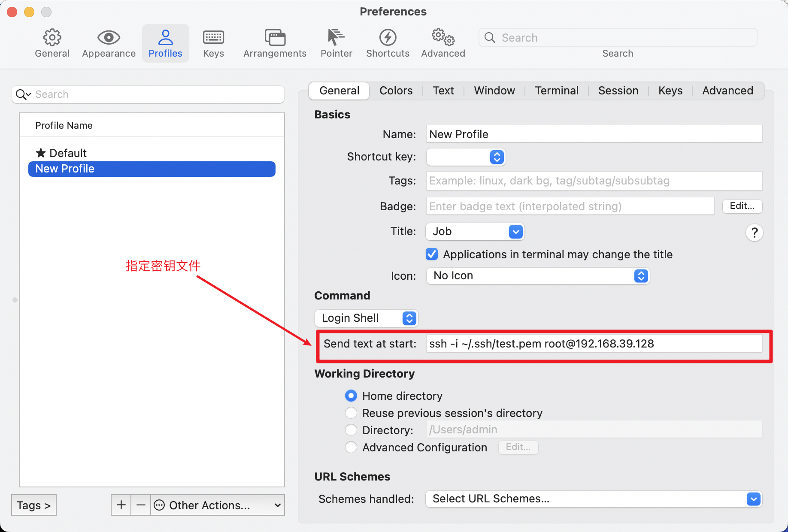The image size is (788, 532).
Task: Select Advanced Configuration radio option
Action: point(351,447)
